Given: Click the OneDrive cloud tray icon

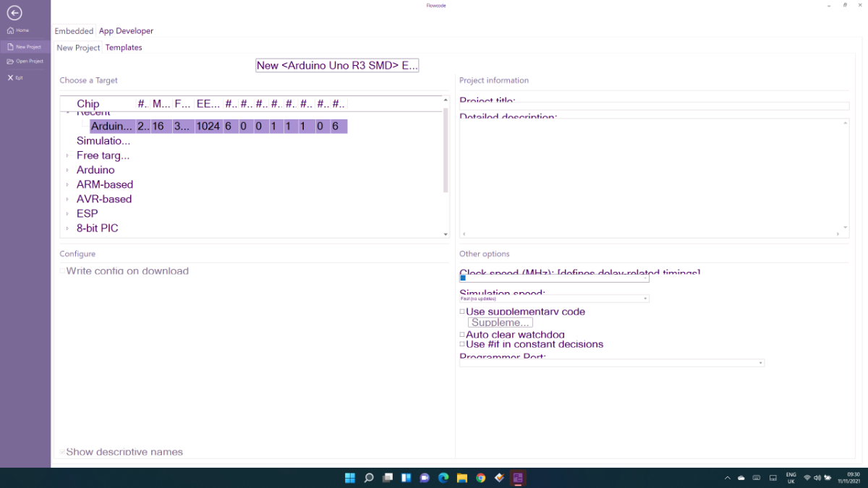Looking at the screenshot, I should pyautogui.click(x=741, y=478).
